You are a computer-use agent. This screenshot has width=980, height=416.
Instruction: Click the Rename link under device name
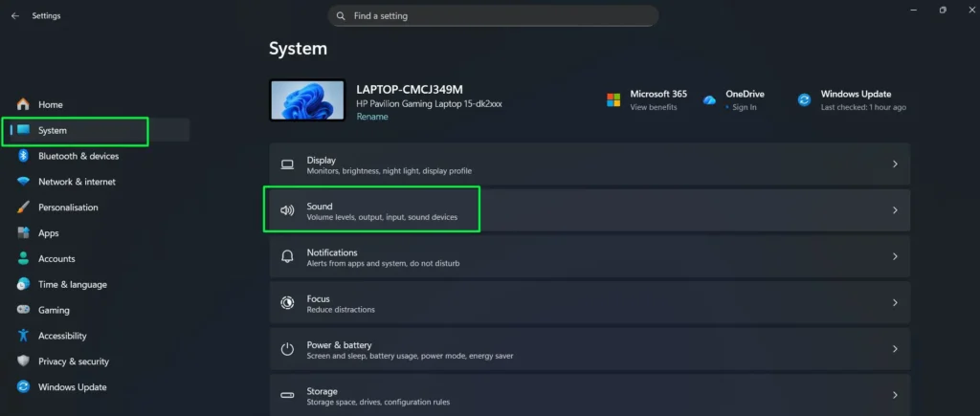[x=372, y=117]
